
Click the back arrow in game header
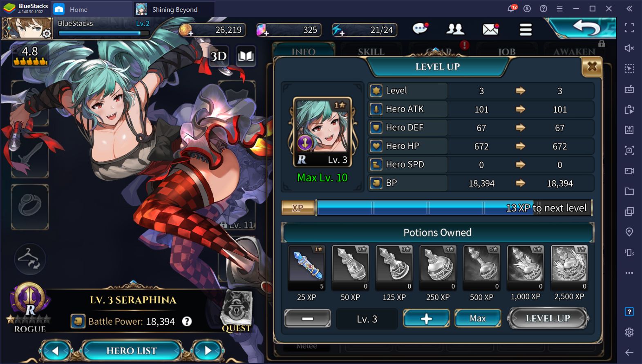click(586, 28)
